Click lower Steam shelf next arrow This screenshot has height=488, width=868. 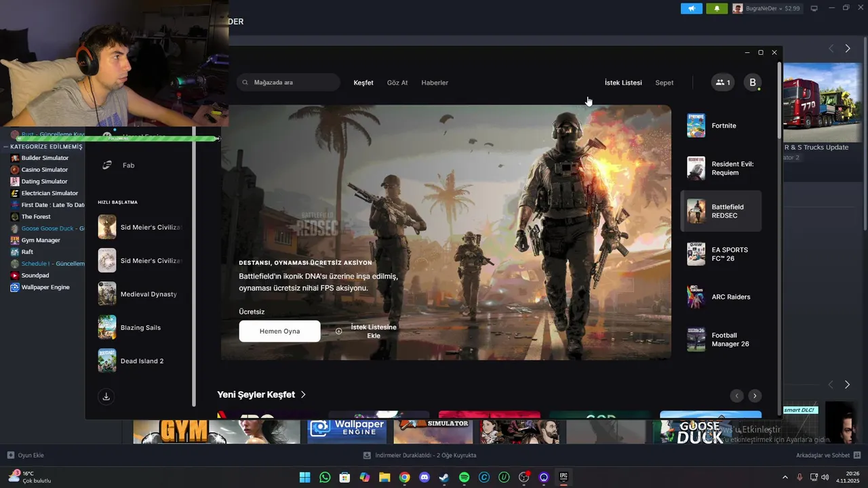(848, 384)
